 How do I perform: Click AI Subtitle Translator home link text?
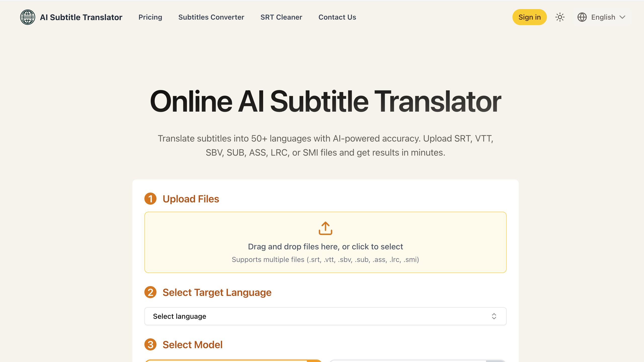point(81,17)
